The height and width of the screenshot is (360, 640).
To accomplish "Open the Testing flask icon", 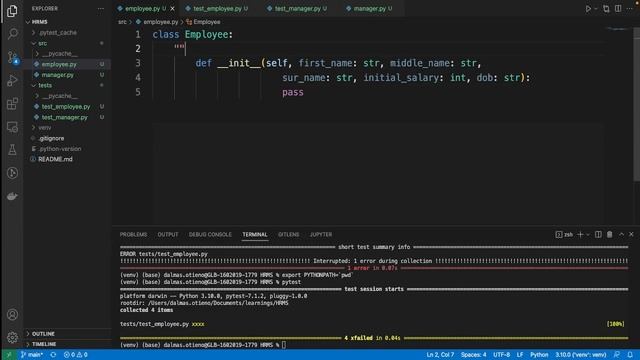I will click(12, 150).
